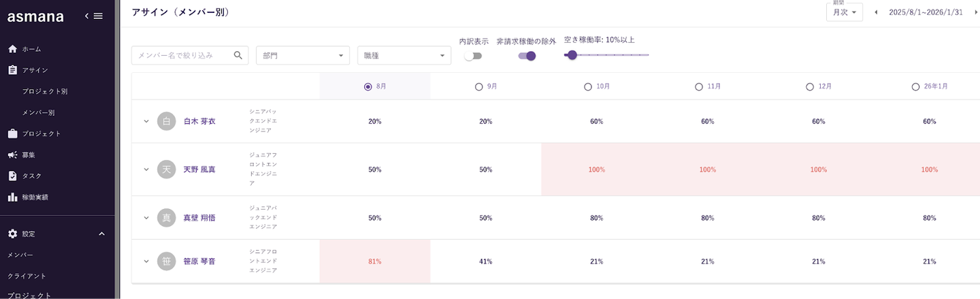
Task: Open the プロジェクト別 menu item
Action: pos(45,91)
